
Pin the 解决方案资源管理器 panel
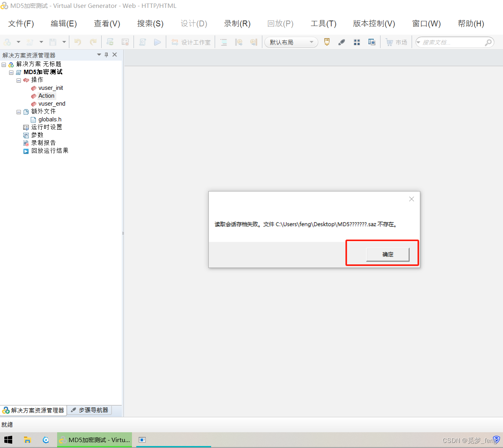106,55
